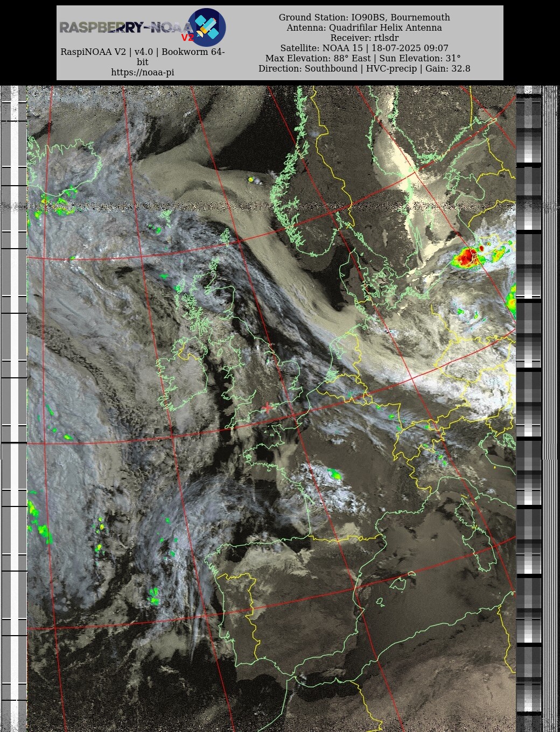Click 'Ground Station: IO90BS, Bournemouth' line
Screen dimensions: 560x732
click(x=365, y=17)
